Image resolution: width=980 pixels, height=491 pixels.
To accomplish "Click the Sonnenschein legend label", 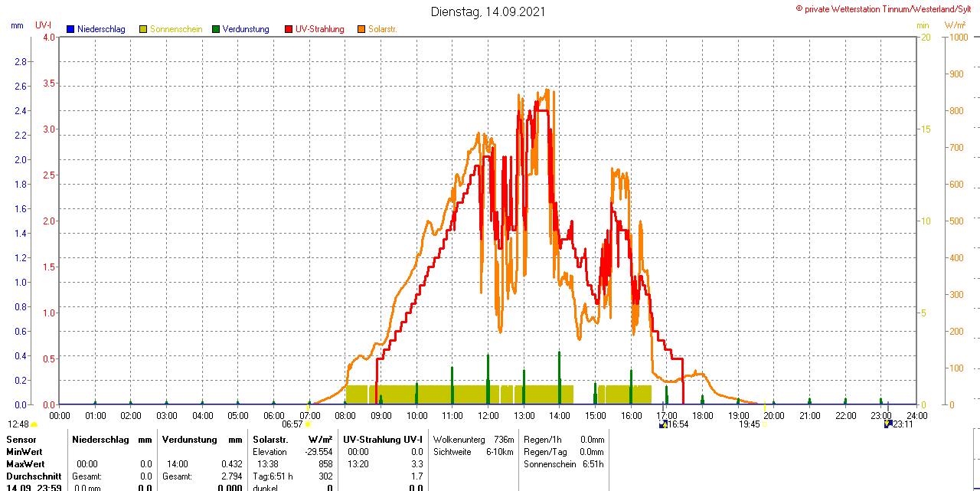I will click(x=176, y=29).
